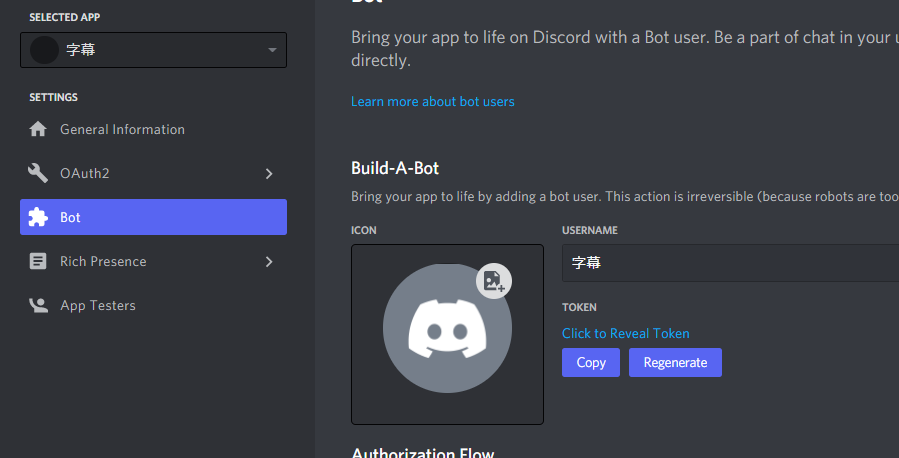Image resolution: width=899 pixels, height=458 pixels.
Task: Open General Information settings
Action: (153, 130)
